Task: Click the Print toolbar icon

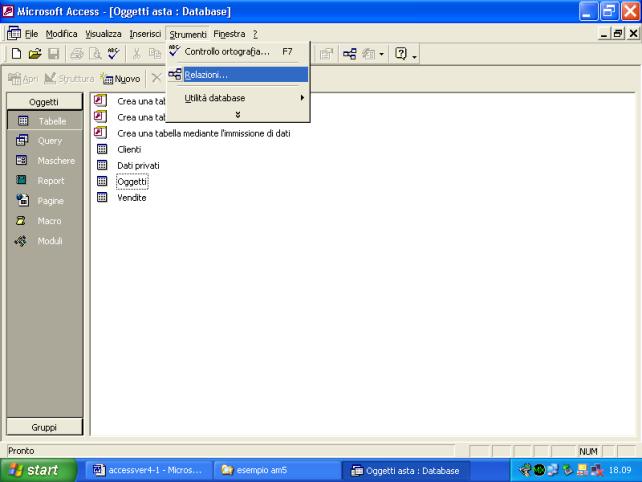Action: point(77,54)
